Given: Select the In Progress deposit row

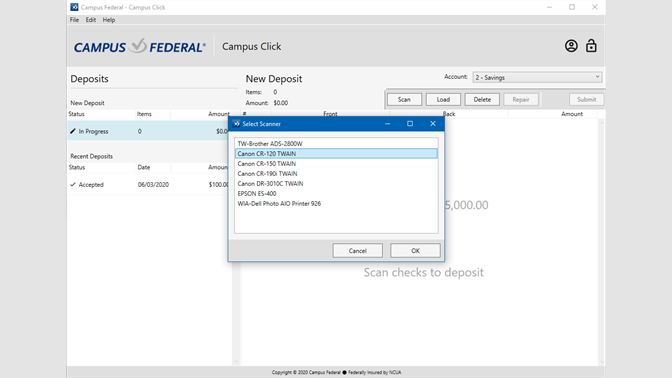Looking at the screenshot, I should pos(148,131).
